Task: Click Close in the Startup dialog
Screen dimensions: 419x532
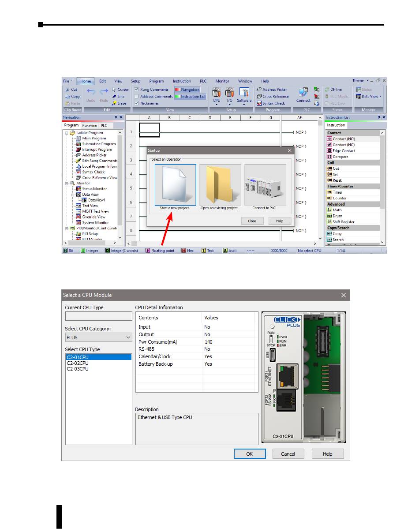Action: click(252, 221)
